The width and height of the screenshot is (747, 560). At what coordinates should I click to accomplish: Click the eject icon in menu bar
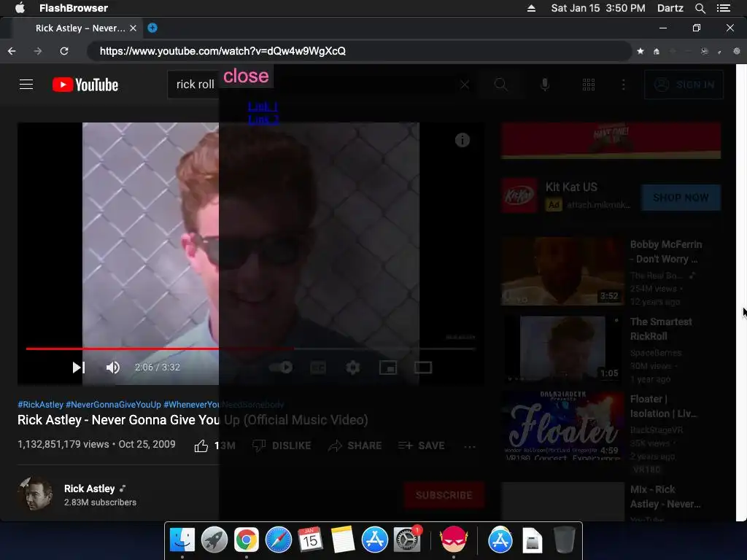531,8
